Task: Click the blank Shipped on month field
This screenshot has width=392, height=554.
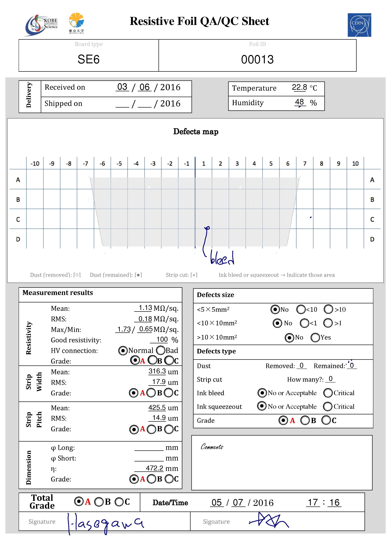Action: coord(145,104)
